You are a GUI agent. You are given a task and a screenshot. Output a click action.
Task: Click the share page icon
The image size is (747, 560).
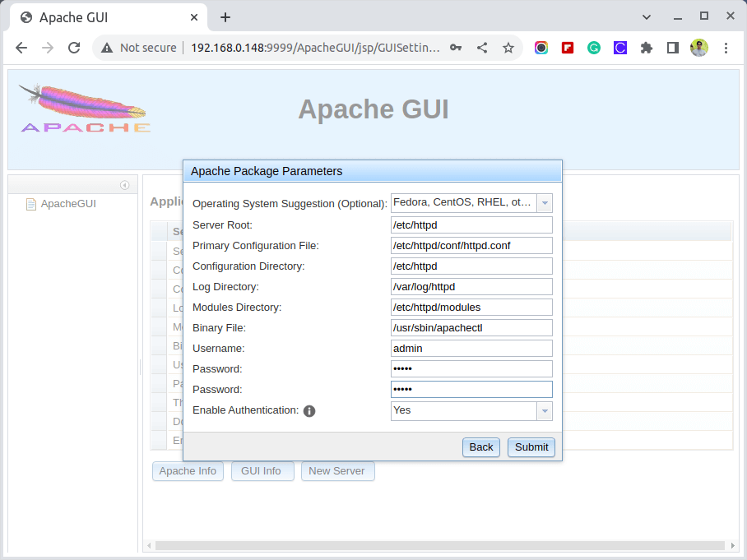tap(482, 48)
